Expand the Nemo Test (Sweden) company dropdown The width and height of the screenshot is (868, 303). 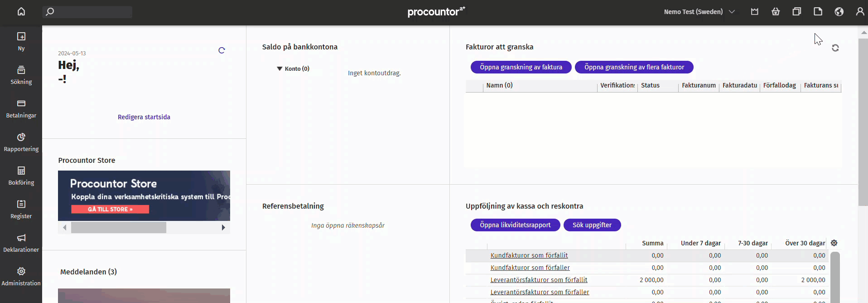tap(699, 12)
